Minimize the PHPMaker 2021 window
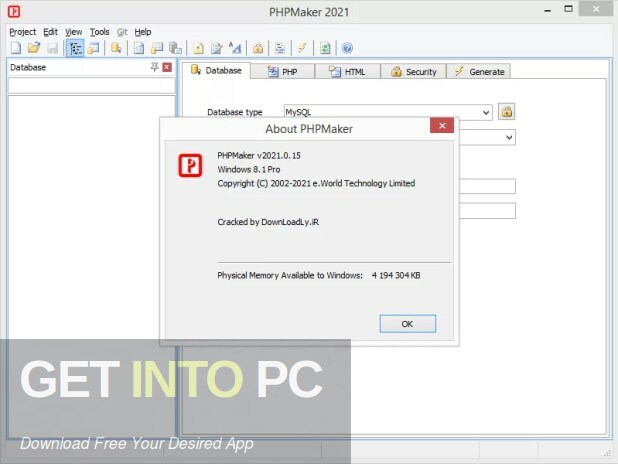The height and width of the screenshot is (464, 618). click(547, 10)
